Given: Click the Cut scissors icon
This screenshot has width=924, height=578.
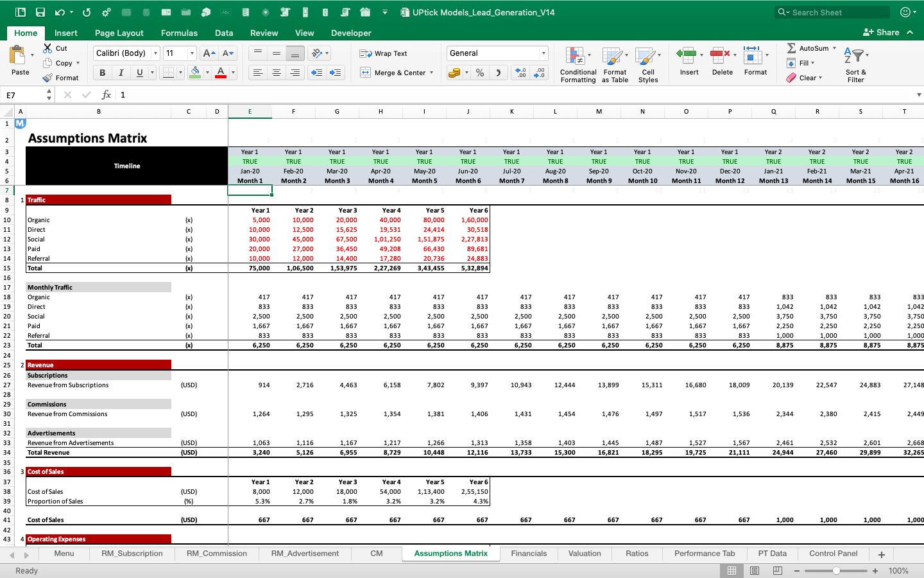Looking at the screenshot, I should point(47,48).
